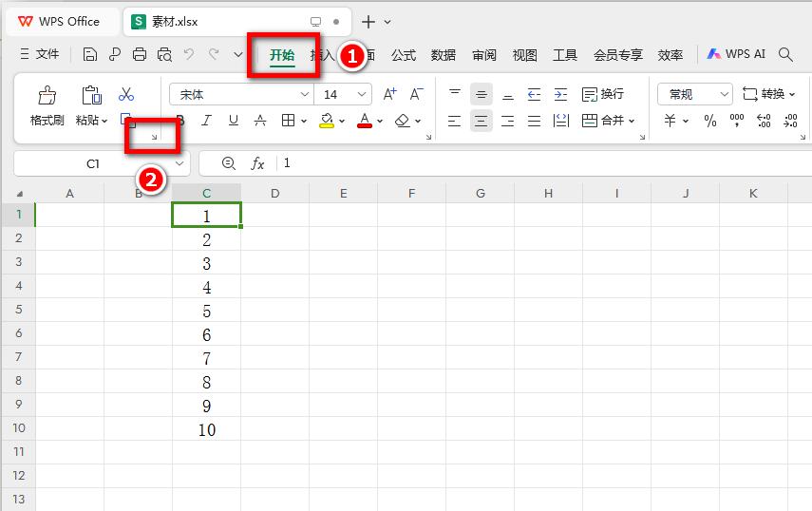Click Distributed alignment icon

[561, 122]
